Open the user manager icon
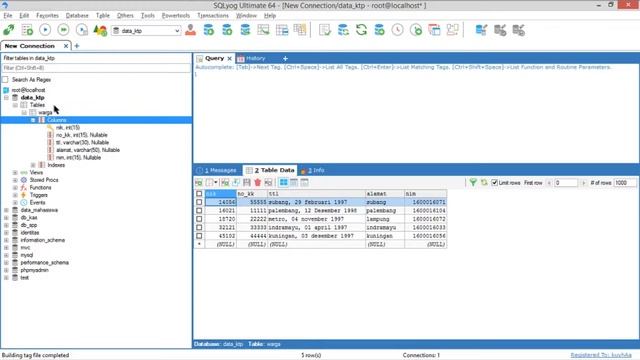 point(190,30)
